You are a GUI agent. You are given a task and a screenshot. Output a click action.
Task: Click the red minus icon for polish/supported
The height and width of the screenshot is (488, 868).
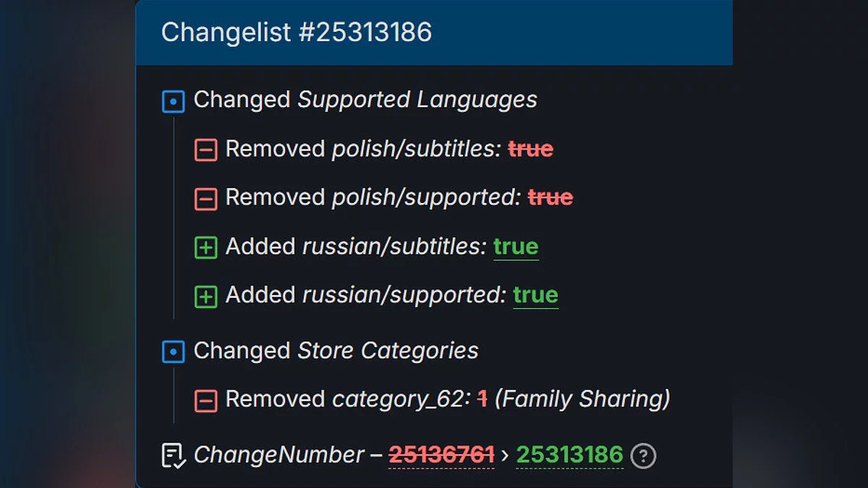click(206, 198)
